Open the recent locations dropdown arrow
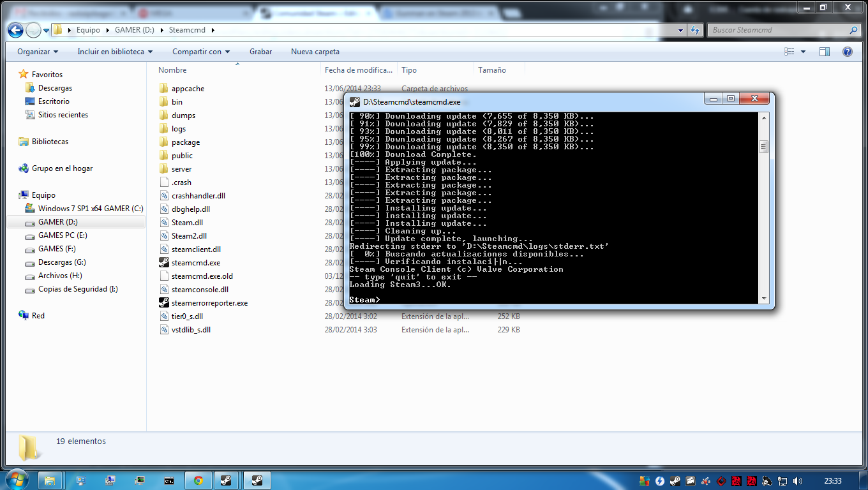This screenshot has height=490, width=868. pyautogui.click(x=45, y=31)
